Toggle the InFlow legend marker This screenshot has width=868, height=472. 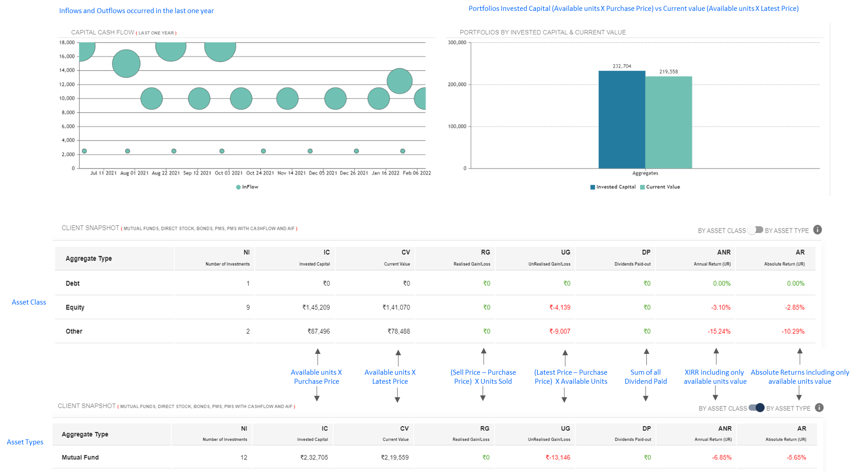[238, 187]
